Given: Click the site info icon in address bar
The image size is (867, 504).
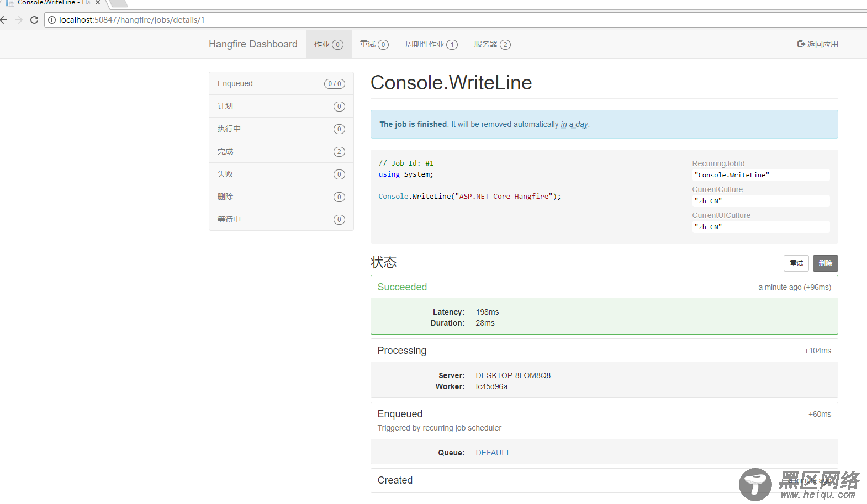Looking at the screenshot, I should point(52,20).
